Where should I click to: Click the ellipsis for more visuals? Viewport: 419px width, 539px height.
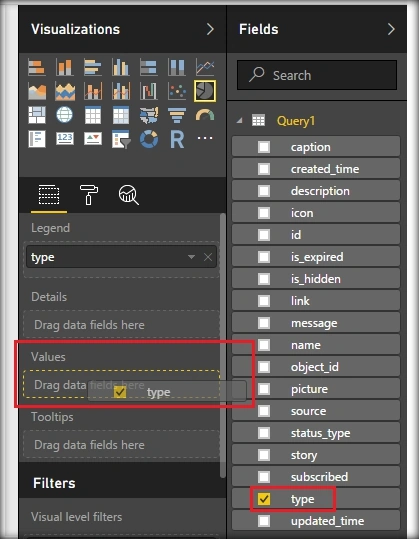(x=205, y=138)
